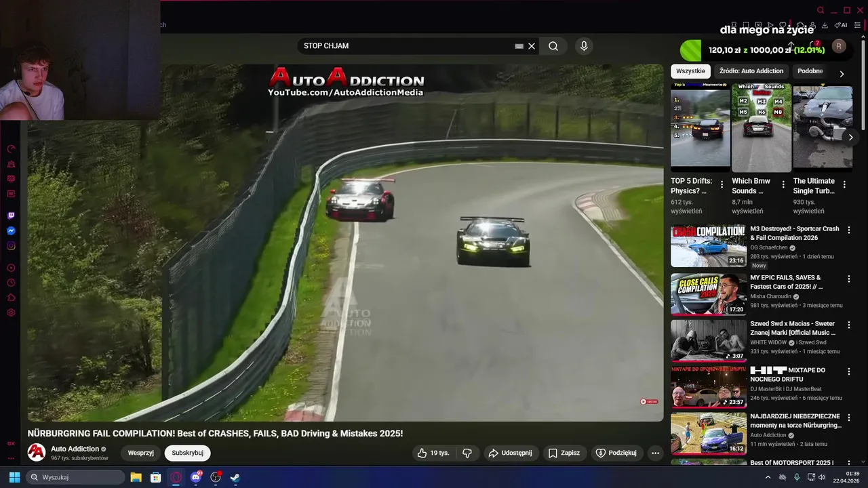
Task: Open the player icon in sidebar
Action: click(11, 268)
